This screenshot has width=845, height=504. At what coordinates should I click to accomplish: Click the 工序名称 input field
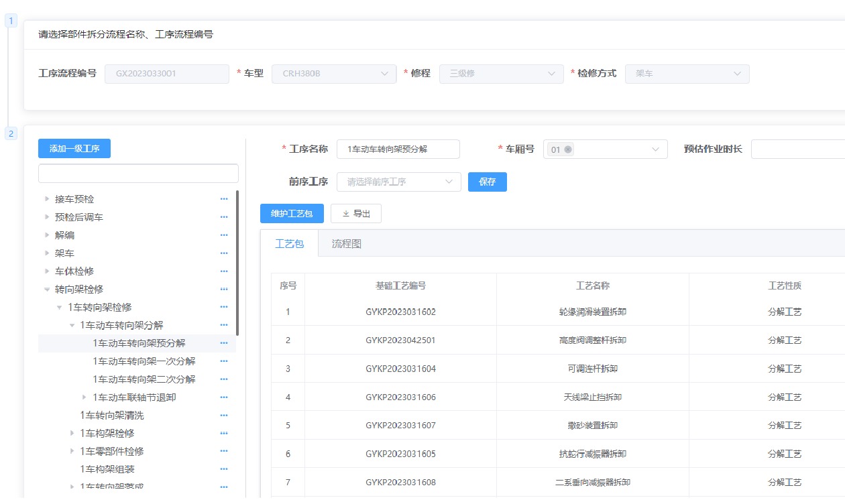tap(398, 149)
